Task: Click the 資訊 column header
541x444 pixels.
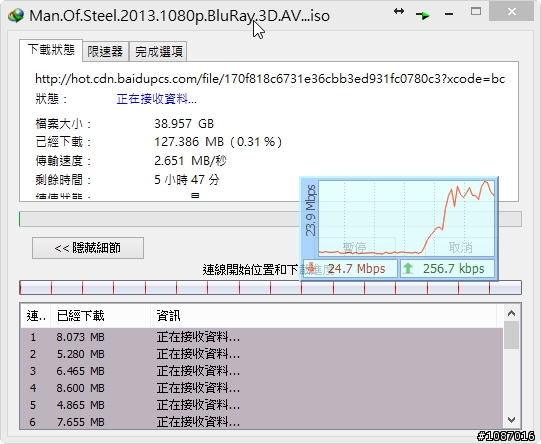Action: 323,316
